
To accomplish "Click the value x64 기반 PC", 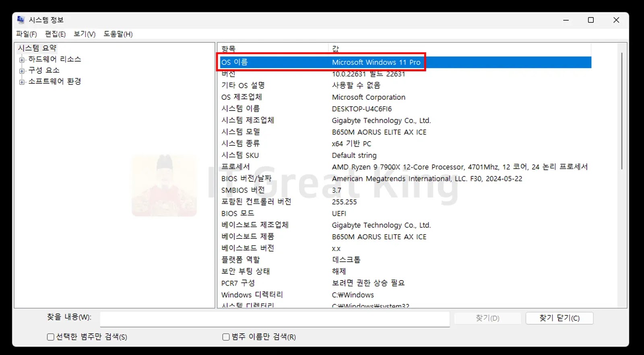I will [x=352, y=144].
